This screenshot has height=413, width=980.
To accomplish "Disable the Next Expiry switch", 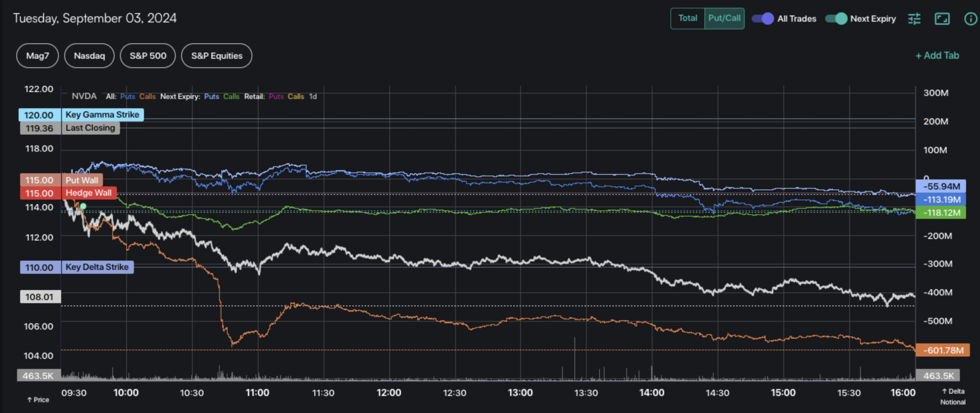I will click(x=836, y=19).
